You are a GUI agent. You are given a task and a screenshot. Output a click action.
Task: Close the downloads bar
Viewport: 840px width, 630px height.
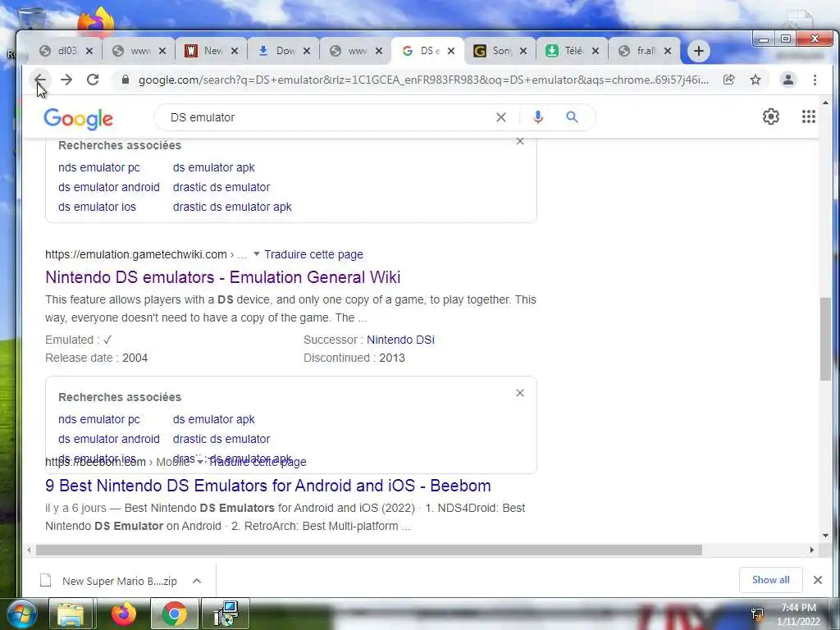pos(818,580)
